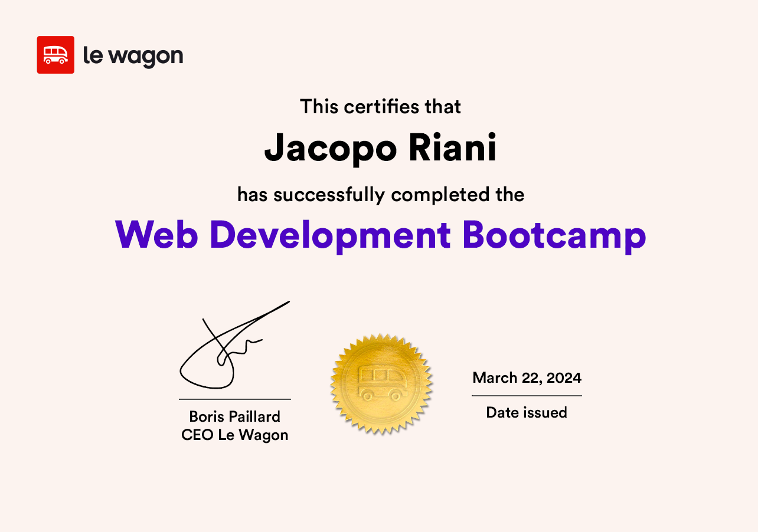Image resolution: width=758 pixels, height=532 pixels.
Task: Click the year "2024" in the date
Action: coord(564,377)
